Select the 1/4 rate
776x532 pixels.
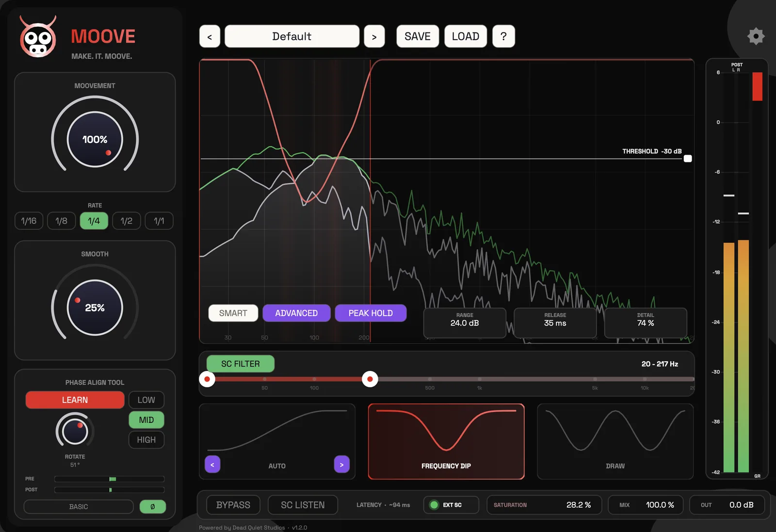tap(94, 221)
